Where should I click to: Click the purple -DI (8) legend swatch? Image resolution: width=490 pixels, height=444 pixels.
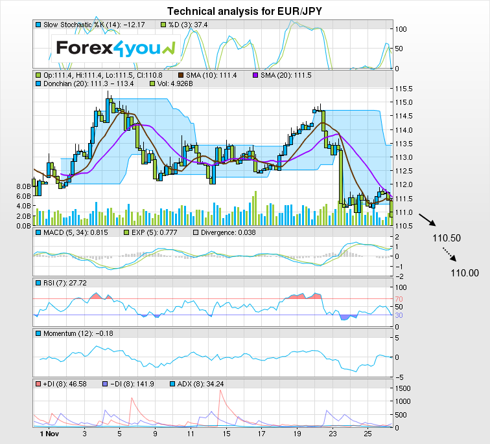(105, 384)
